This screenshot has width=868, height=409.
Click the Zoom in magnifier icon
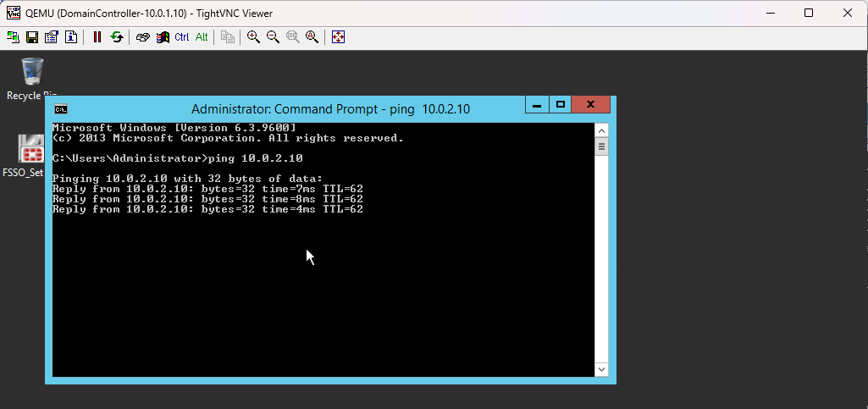pyautogui.click(x=253, y=37)
